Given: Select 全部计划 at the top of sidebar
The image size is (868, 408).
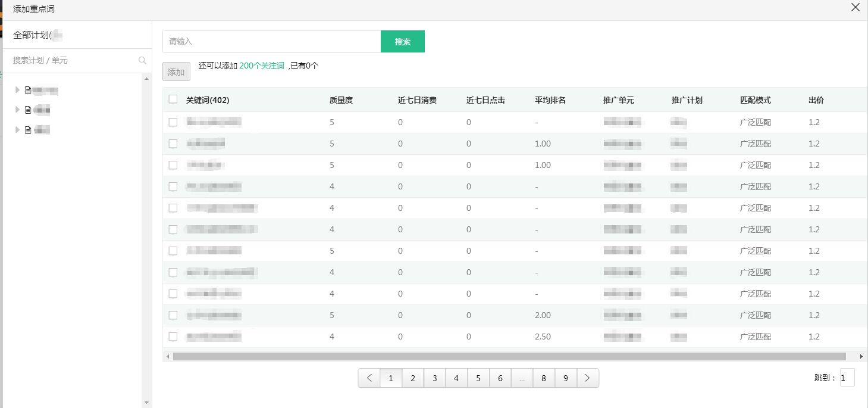Looking at the screenshot, I should tap(38, 35).
